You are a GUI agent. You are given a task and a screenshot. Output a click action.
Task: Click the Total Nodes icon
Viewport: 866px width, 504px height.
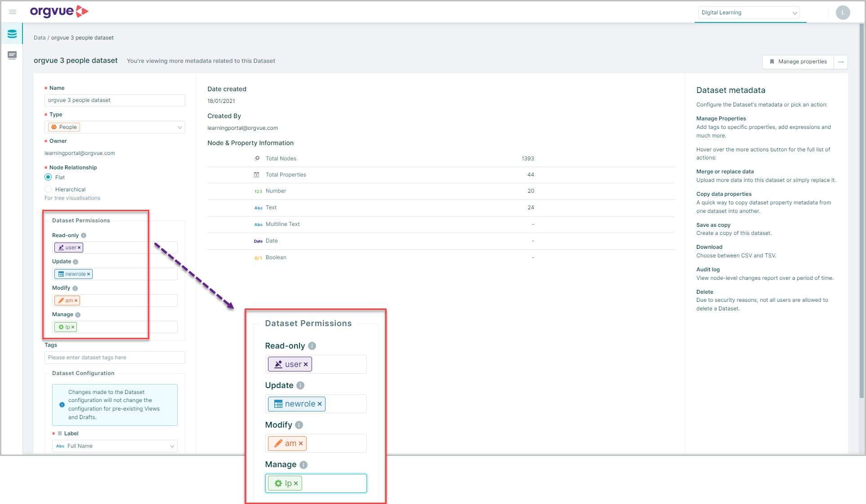[257, 159]
